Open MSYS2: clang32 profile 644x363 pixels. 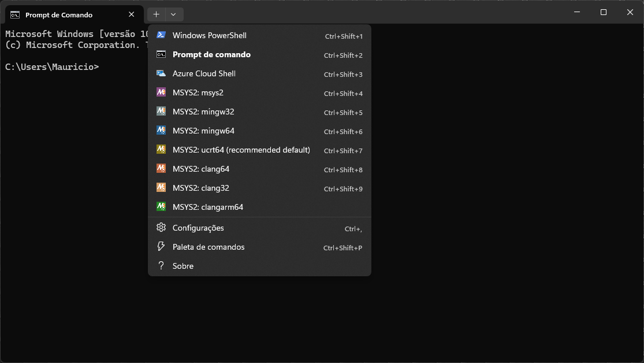(x=201, y=188)
